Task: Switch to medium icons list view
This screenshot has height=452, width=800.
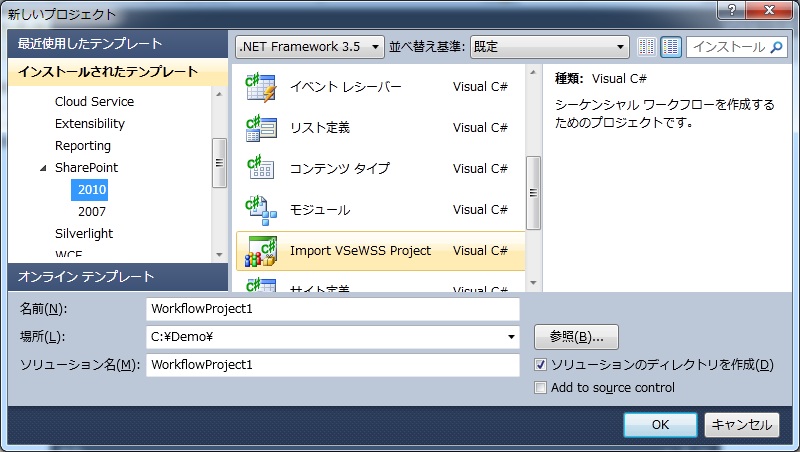Action: point(671,47)
